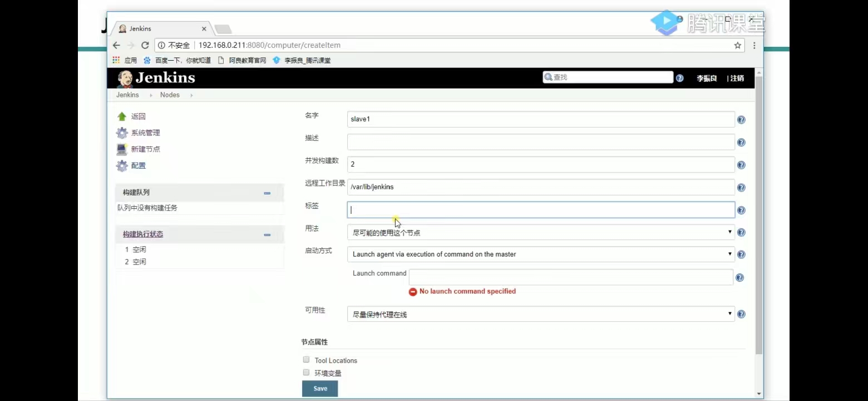Bookmark this page with the star icon
The width and height of the screenshot is (868, 401).
pyautogui.click(x=738, y=45)
